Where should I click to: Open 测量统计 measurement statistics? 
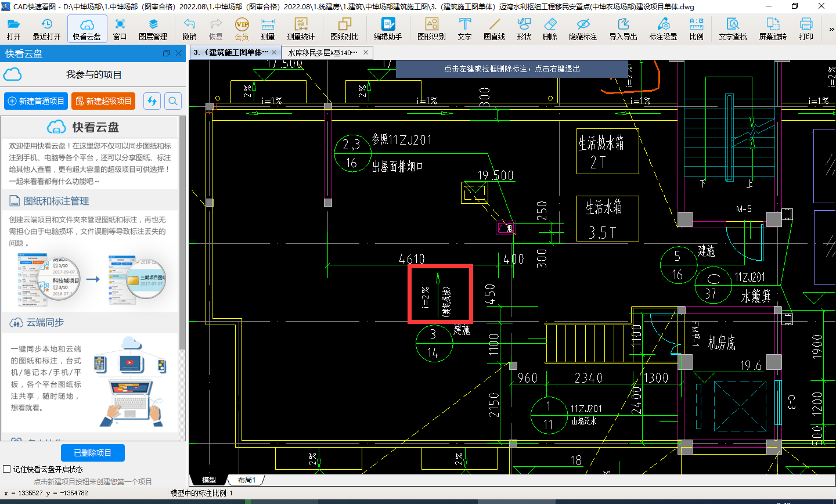pos(301,29)
